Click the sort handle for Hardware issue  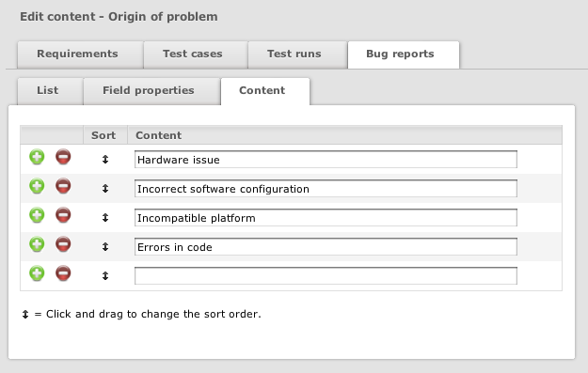click(x=105, y=160)
